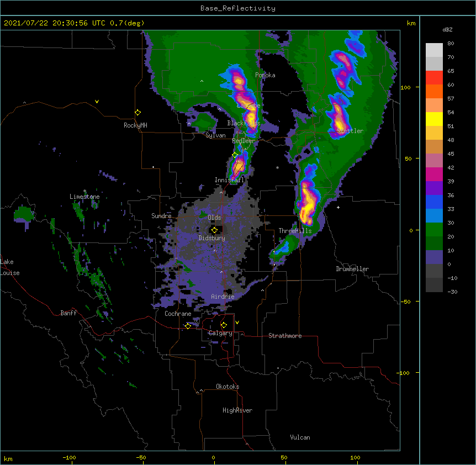
Task: Click the yellow diamond marker above RockyMH
Action: tap(137, 113)
